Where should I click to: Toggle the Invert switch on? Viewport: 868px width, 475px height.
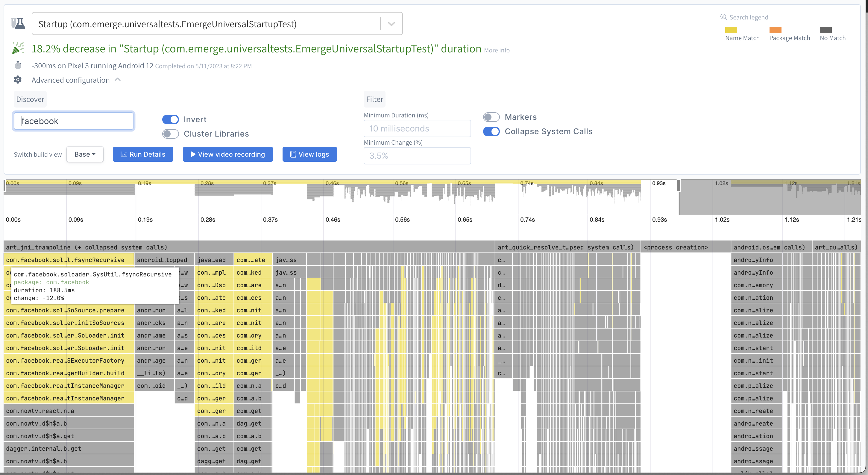(171, 119)
